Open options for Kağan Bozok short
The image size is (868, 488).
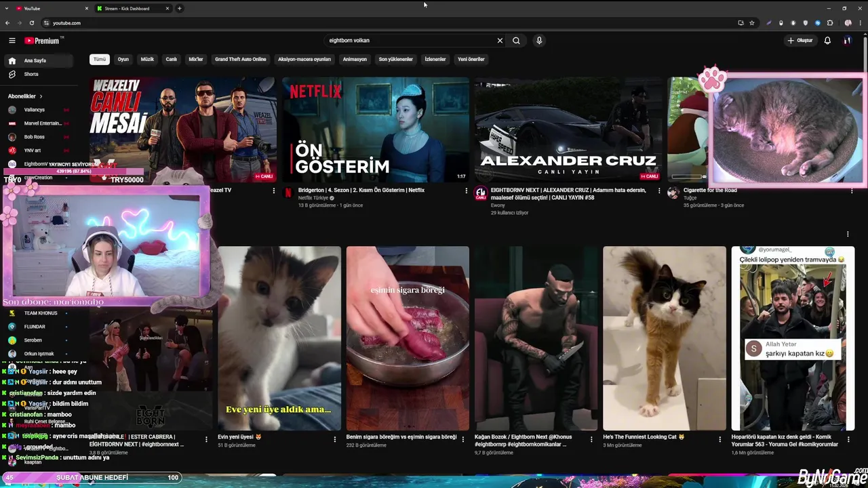tap(592, 439)
